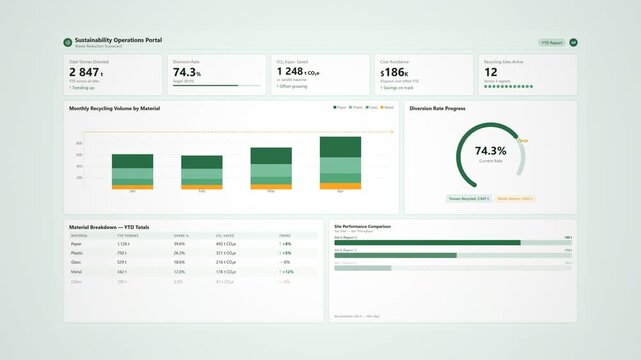
Task: Click the +12% Metal trend value
Action: (287, 272)
